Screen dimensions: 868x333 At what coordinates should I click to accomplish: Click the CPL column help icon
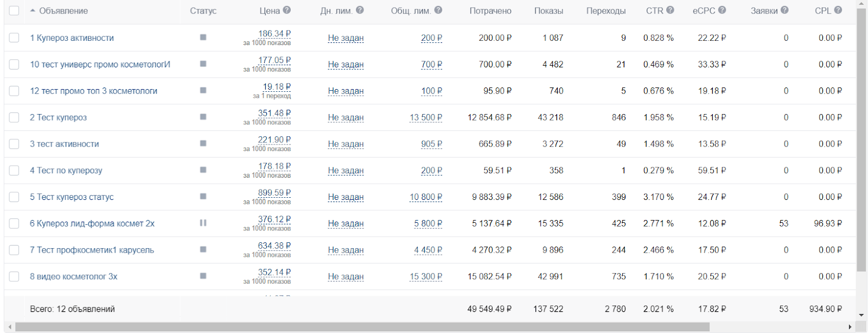coord(838,10)
